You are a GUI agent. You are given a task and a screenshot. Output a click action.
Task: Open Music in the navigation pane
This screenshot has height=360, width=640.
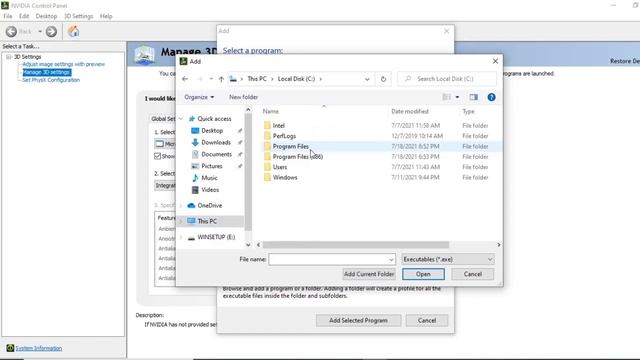(209, 178)
